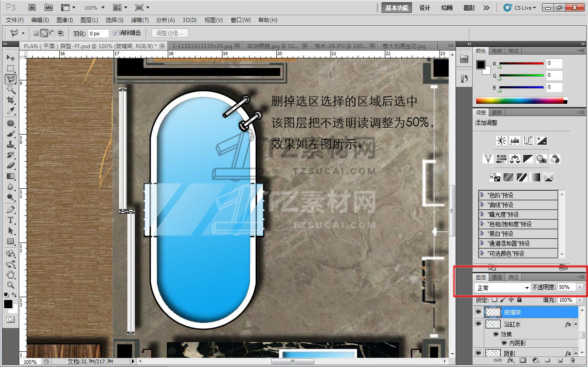Screen dimensions: 588x367
Task: Open the opacity slider arrow
Action: point(580,287)
